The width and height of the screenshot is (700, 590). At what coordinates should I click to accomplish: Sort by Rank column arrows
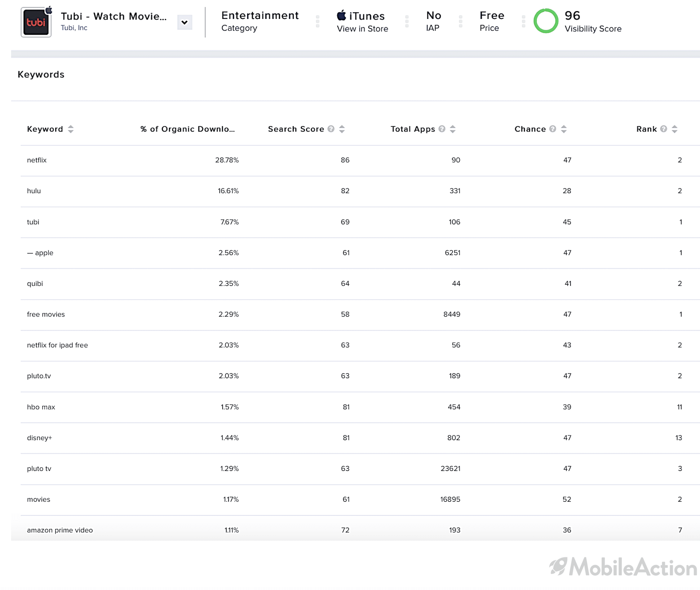pos(675,129)
